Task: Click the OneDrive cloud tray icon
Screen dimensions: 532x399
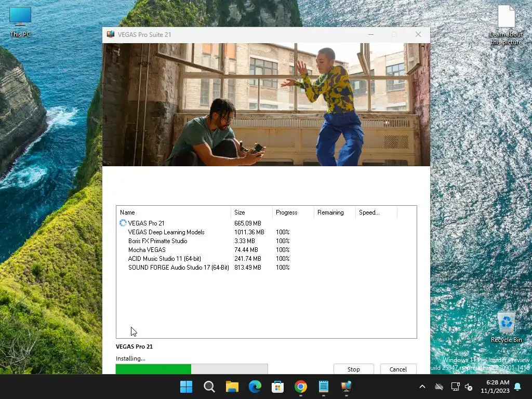Action: 439,387
